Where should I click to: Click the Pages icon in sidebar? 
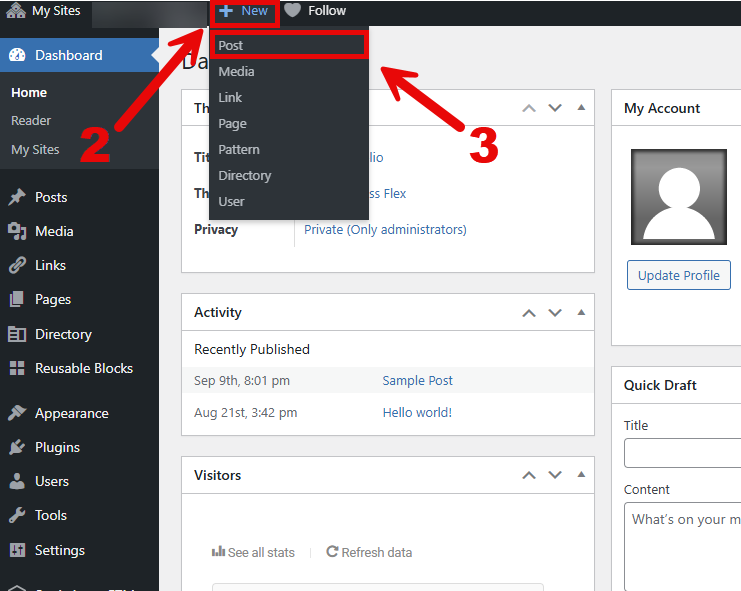coord(17,299)
